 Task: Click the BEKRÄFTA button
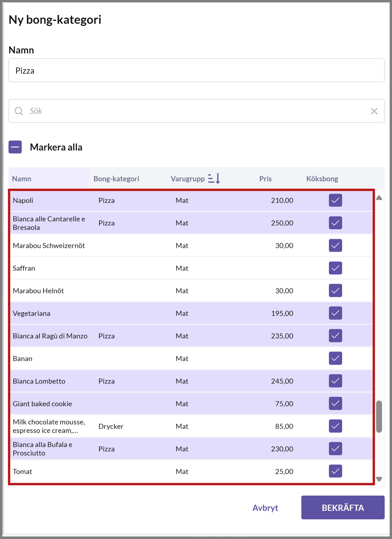coord(343,508)
